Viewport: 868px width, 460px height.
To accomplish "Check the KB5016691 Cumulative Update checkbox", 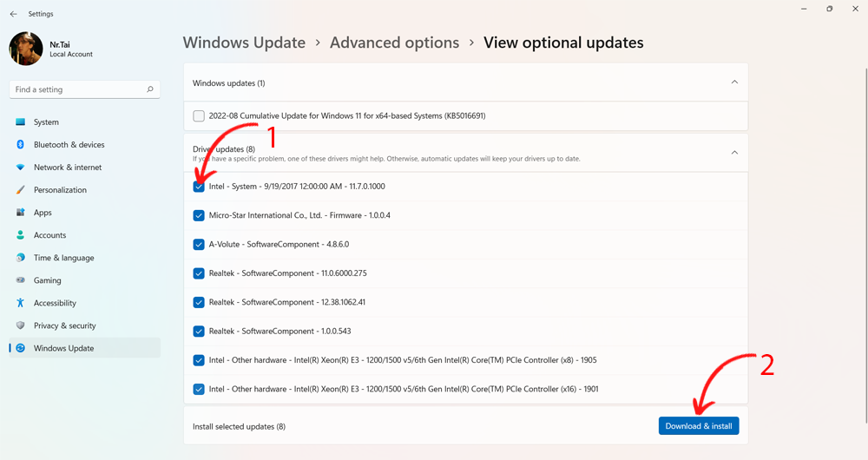I will tap(199, 115).
